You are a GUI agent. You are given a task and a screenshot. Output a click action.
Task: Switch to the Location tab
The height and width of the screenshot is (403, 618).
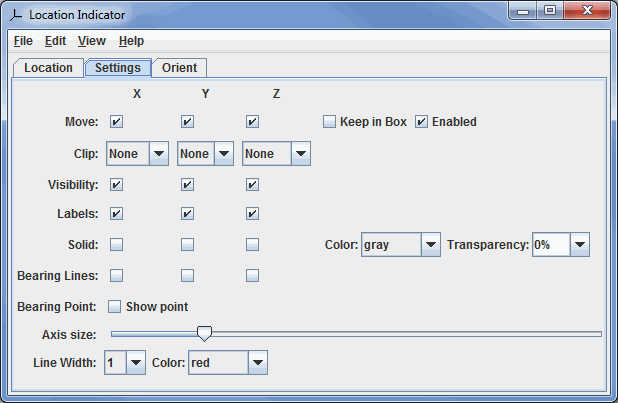coord(48,68)
